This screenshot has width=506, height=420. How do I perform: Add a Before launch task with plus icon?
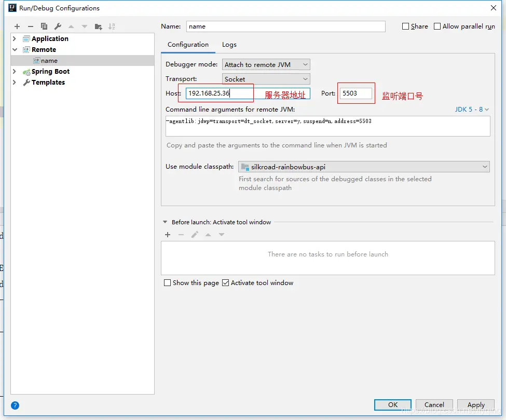point(168,235)
